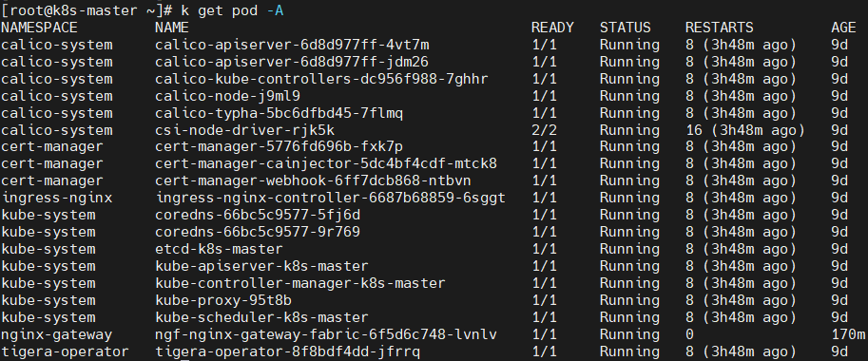Click the coredns-66bc5c9577-9r769 pod name
The height and width of the screenshot is (361, 868).
(258, 232)
